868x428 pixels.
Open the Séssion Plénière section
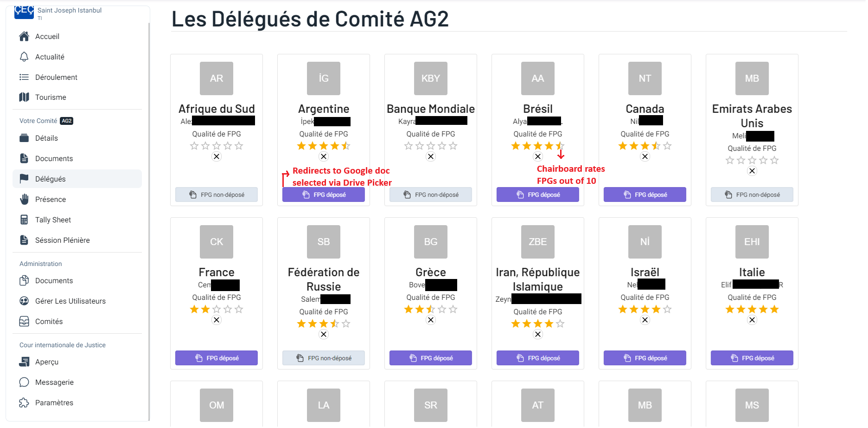(62, 240)
